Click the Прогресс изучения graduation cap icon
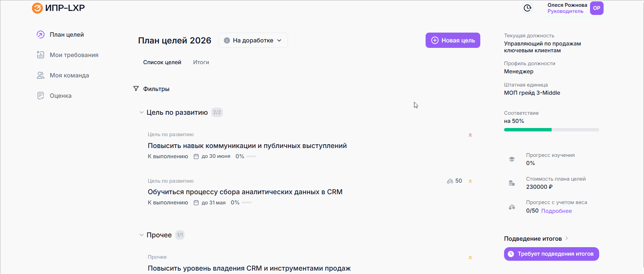Screen dimensions: 644x274 click(512, 159)
